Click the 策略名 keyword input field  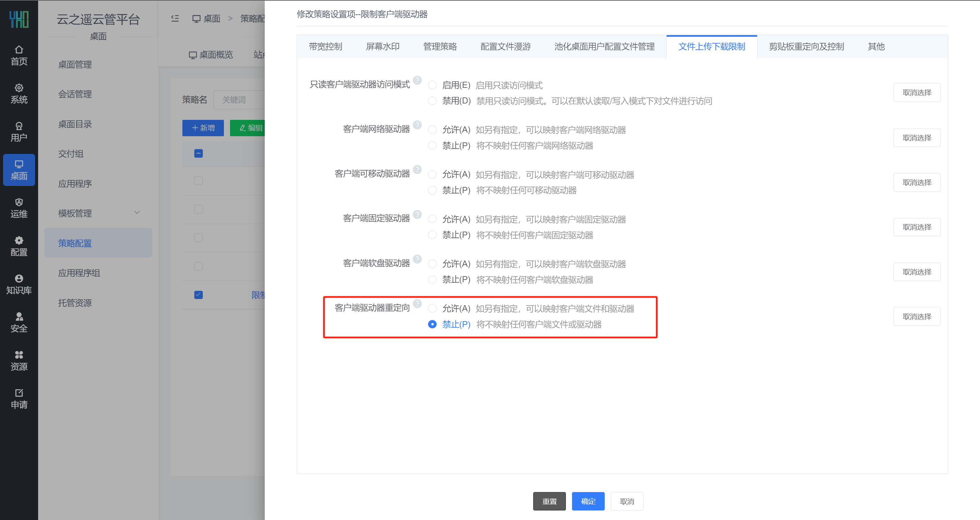coord(239,100)
